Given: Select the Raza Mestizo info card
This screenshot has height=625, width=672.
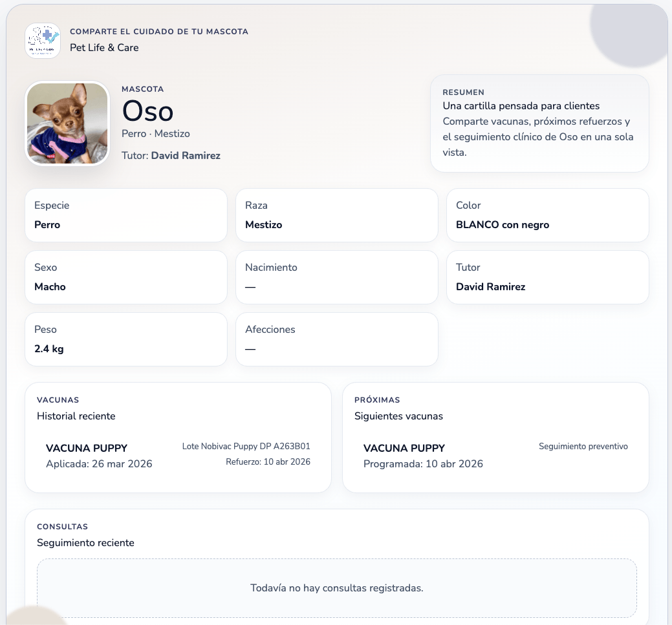Looking at the screenshot, I should (336, 215).
